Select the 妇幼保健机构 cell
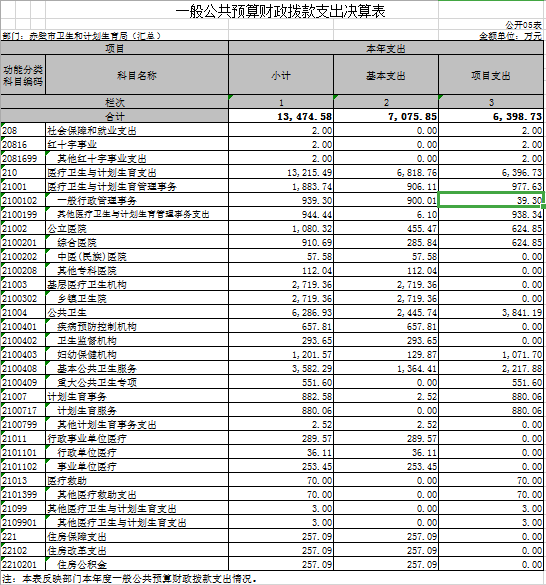The image size is (546, 585). click(137, 354)
